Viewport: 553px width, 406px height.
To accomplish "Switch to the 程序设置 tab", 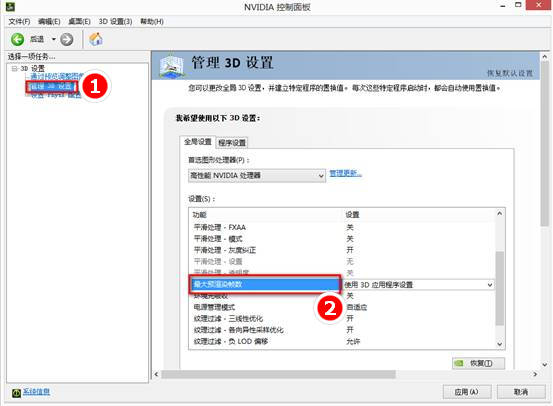I will [x=232, y=143].
